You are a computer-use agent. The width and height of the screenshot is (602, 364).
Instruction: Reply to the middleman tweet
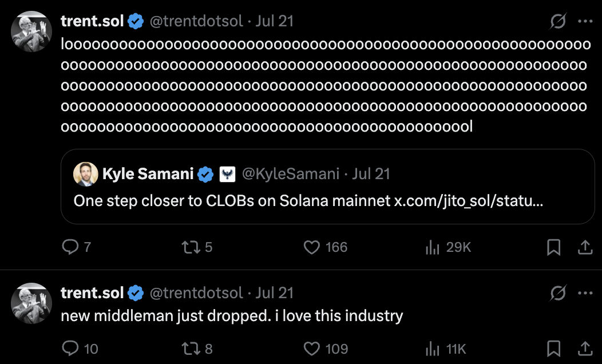(70, 348)
